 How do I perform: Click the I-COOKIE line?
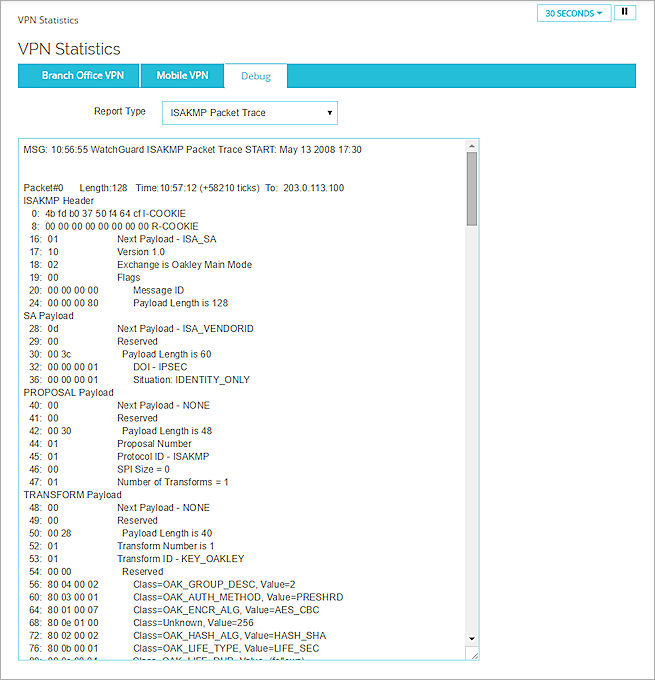(108, 213)
